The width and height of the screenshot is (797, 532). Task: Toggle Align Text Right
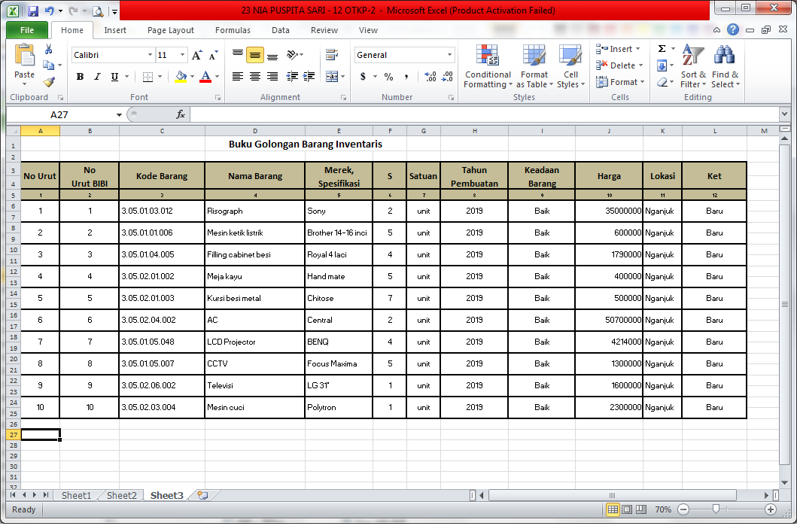click(272, 77)
